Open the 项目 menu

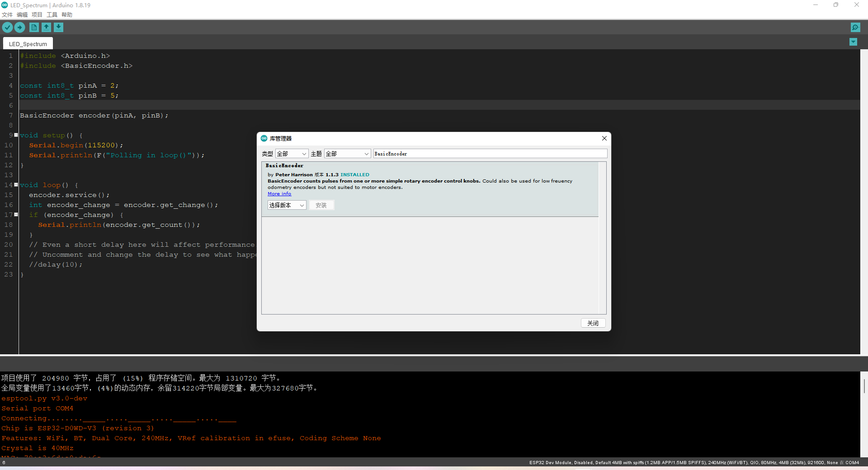[37, 14]
